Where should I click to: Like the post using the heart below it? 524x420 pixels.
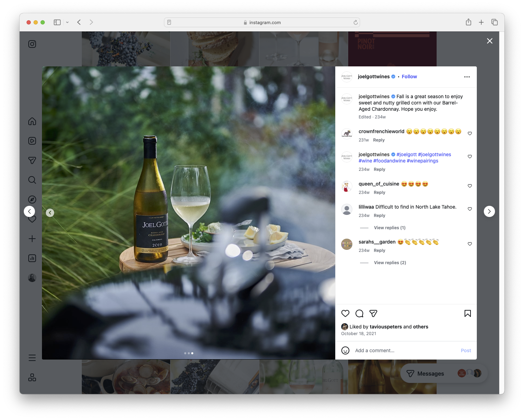point(345,313)
